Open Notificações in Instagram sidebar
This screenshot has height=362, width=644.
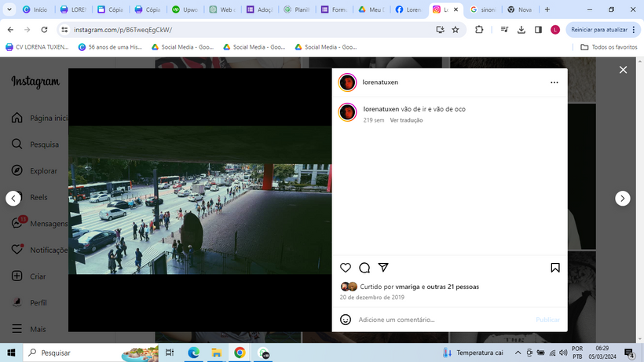point(39,250)
